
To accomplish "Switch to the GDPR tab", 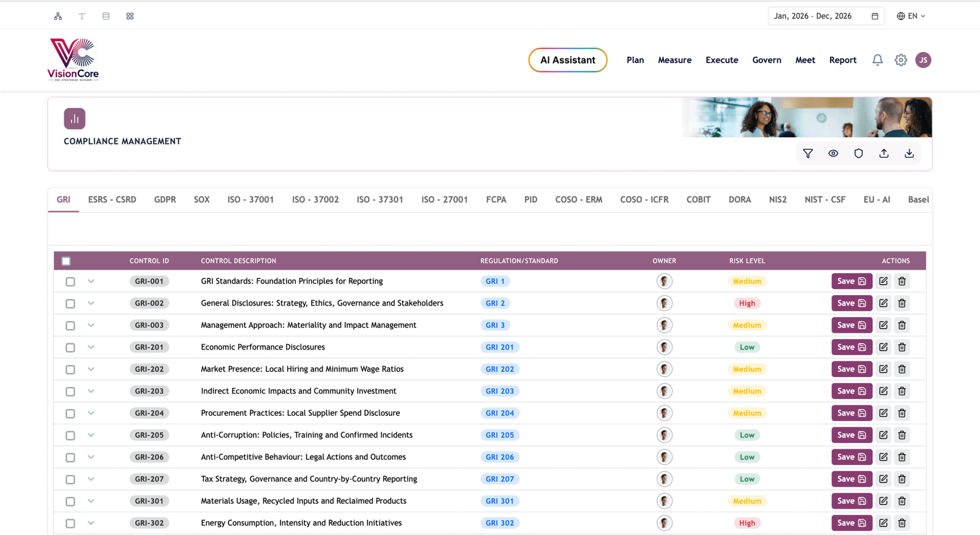I will click(x=165, y=200).
